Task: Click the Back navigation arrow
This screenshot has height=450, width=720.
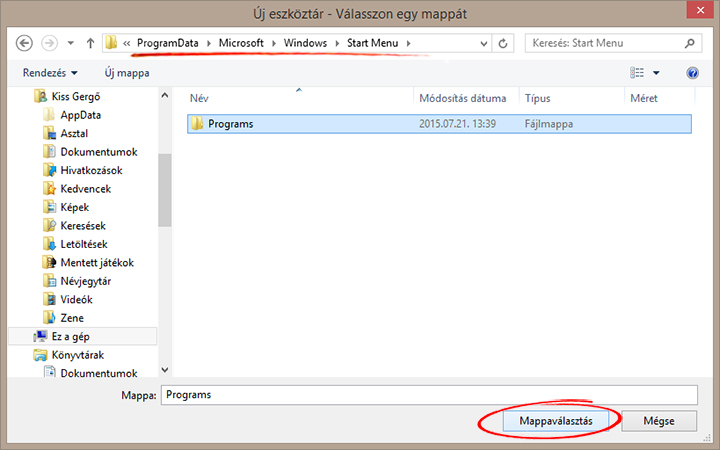Action: point(24,44)
